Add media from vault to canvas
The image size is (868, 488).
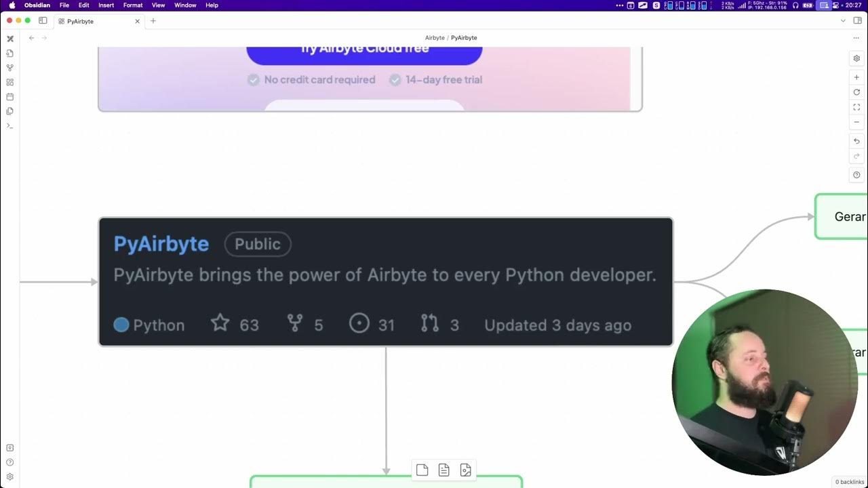pyautogui.click(x=465, y=470)
